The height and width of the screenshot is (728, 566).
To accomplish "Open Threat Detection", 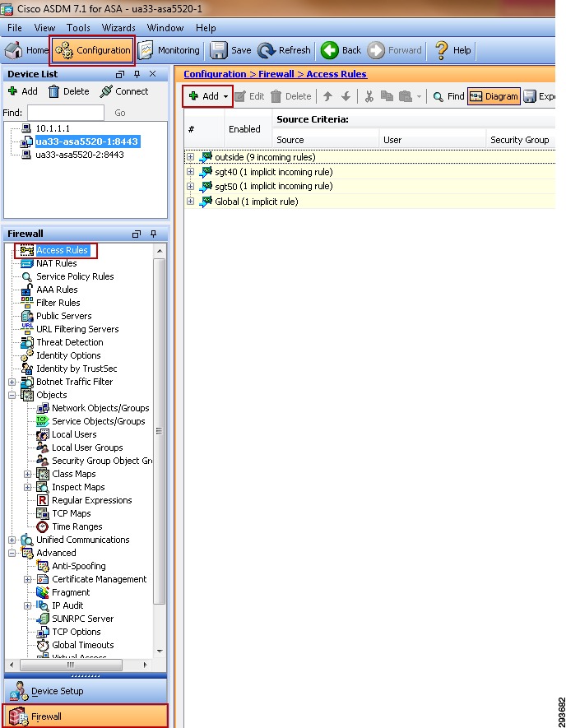I will point(70,342).
